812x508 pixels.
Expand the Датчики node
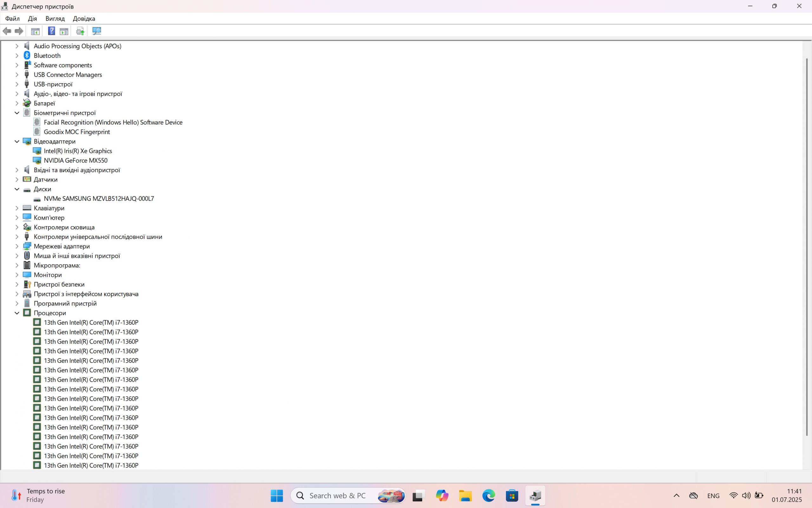click(17, 179)
